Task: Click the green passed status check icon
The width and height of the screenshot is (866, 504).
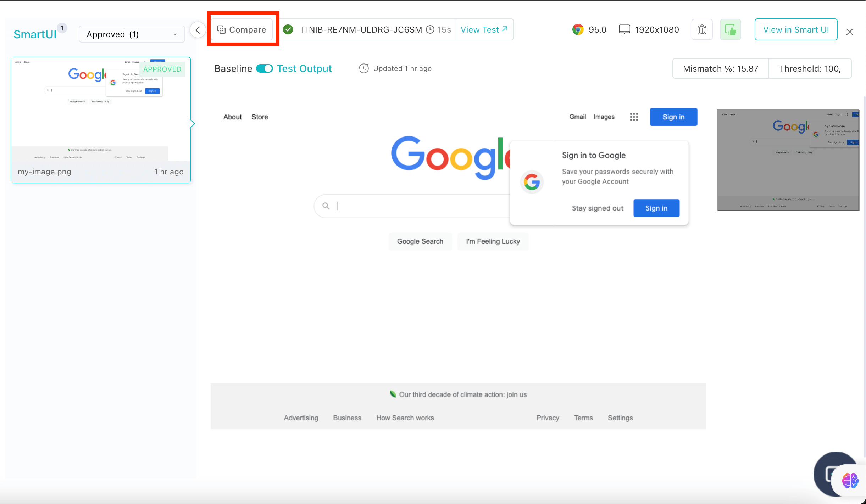Action: pos(288,30)
